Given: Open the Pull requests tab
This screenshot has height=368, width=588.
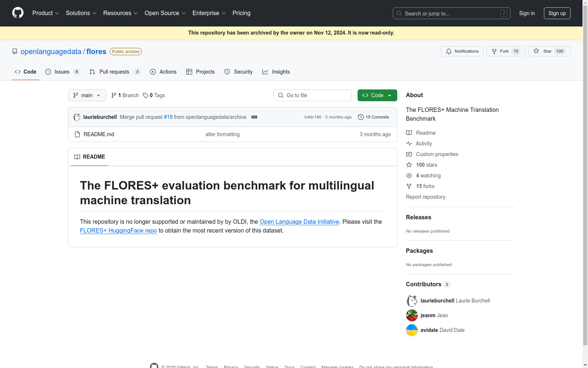Looking at the screenshot, I should point(115,72).
